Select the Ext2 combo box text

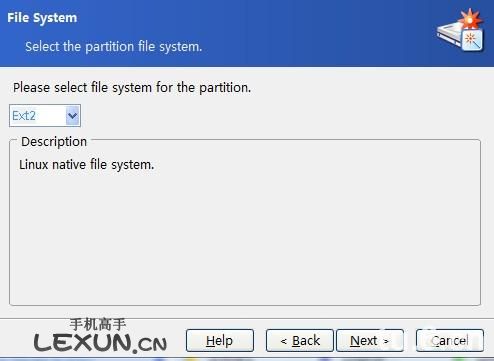point(24,116)
